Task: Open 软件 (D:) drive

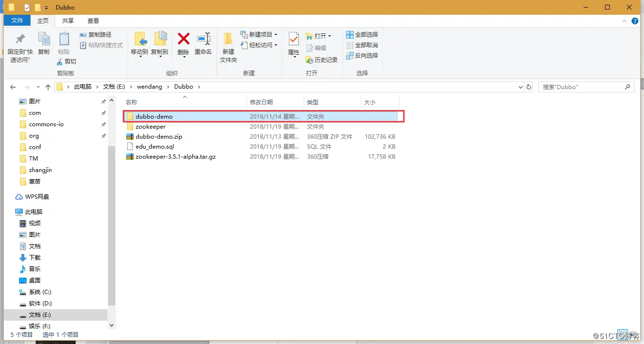Action: click(x=40, y=304)
